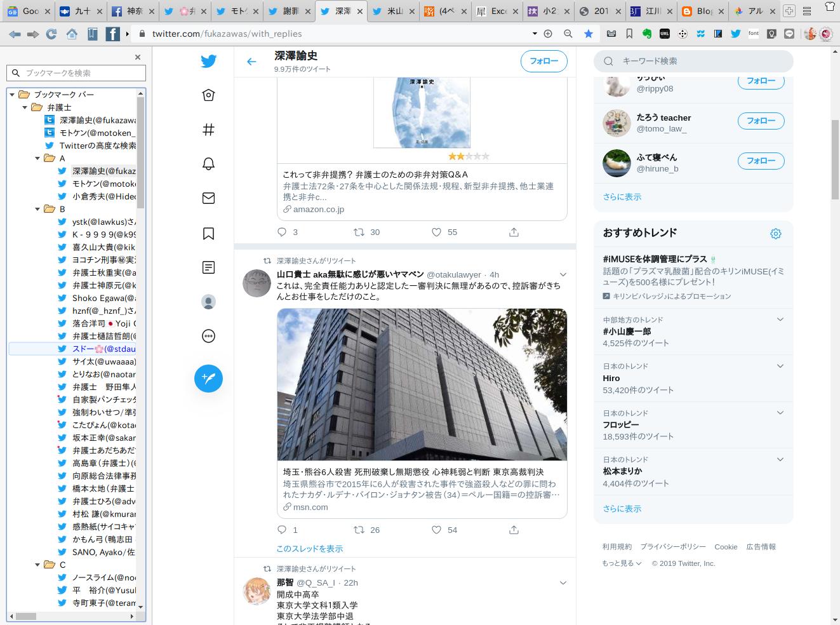This screenshot has width=840, height=625.
Task: Open Twitter home bird logo
Action: pyautogui.click(x=208, y=61)
